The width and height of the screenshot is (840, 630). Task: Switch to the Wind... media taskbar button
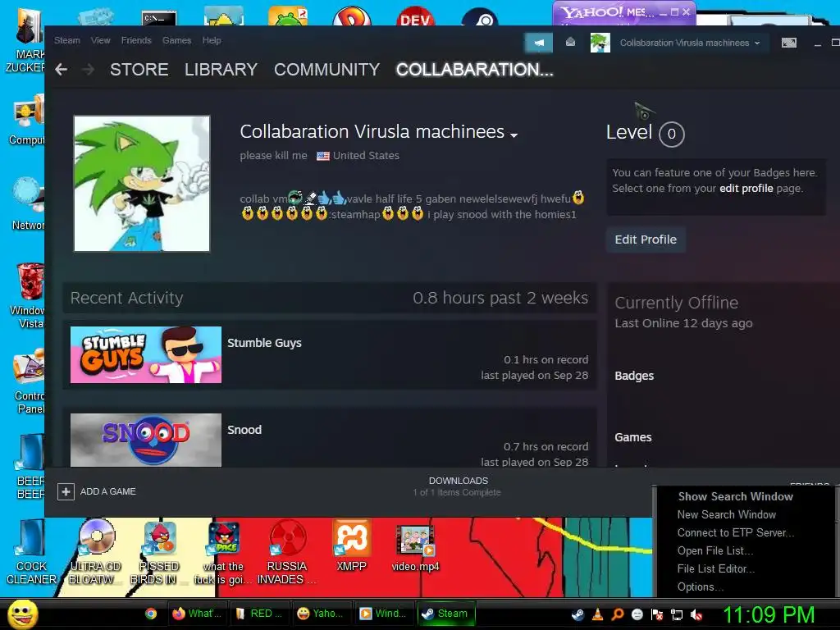click(x=384, y=614)
